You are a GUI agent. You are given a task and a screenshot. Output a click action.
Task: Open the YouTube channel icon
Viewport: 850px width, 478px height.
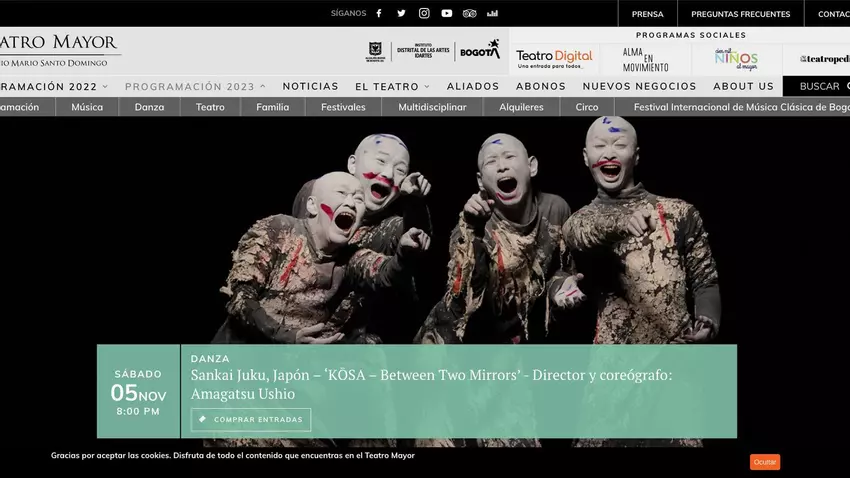pos(447,14)
